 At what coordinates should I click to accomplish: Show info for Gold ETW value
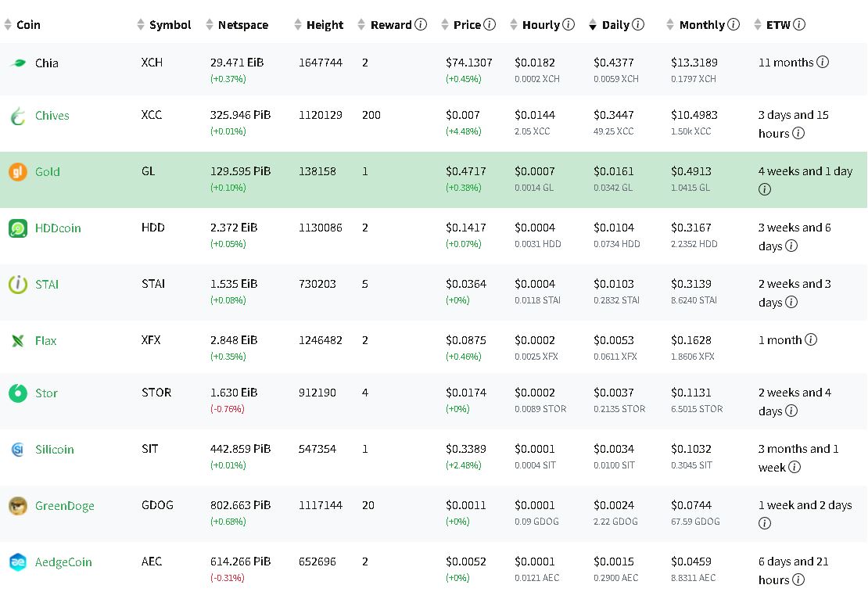(765, 189)
